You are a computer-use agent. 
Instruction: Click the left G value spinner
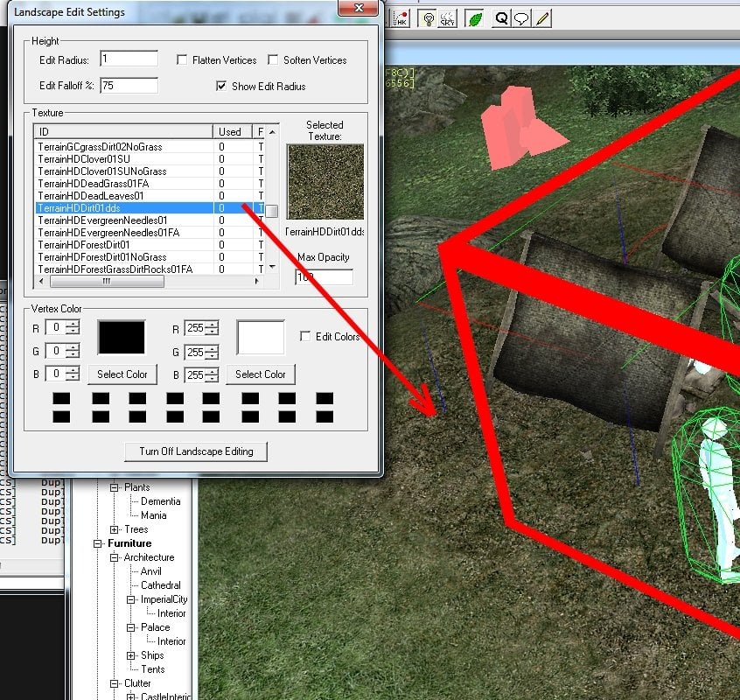point(73,351)
